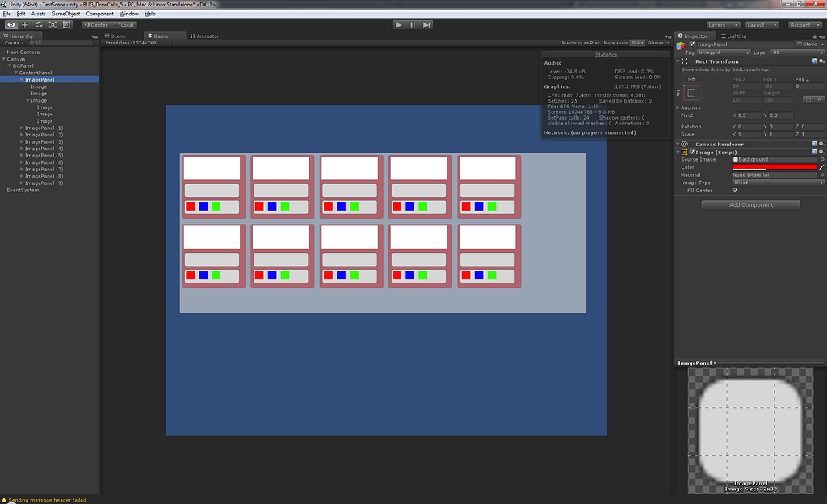
Task: Click the Stats button in the Game view
Action: click(638, 43)
